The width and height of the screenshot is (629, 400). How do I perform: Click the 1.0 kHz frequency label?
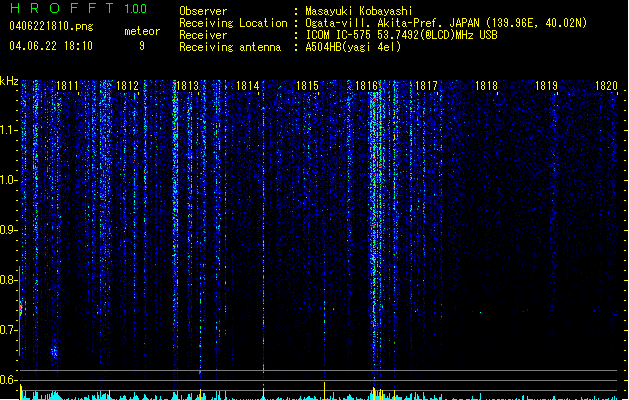(x=9, y=180)
